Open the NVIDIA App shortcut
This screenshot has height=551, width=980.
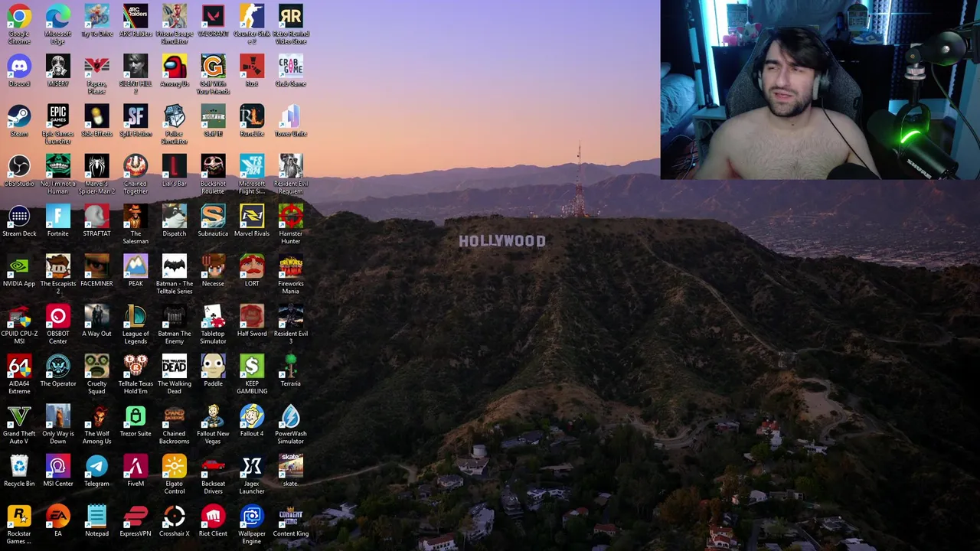pyautogui.click(x=19, y=266)
